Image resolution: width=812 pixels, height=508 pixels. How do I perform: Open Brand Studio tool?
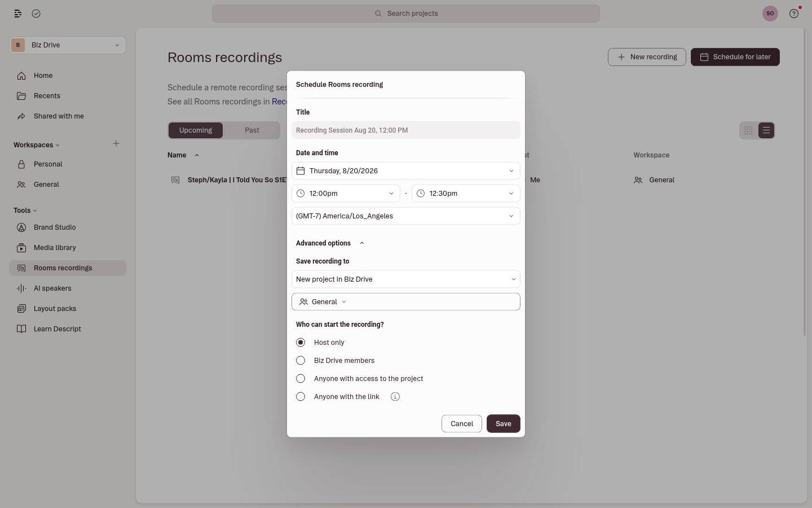coord(68,227)
